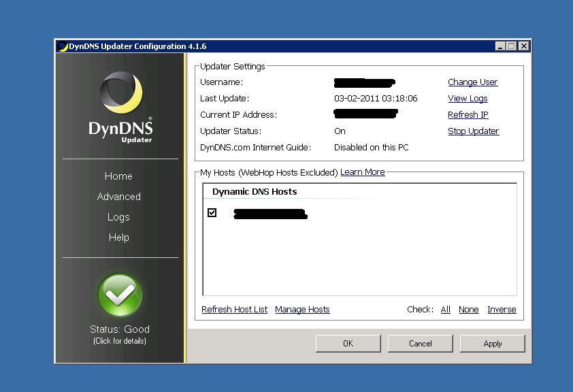Click the Refresh Host List link

[235, 310]
